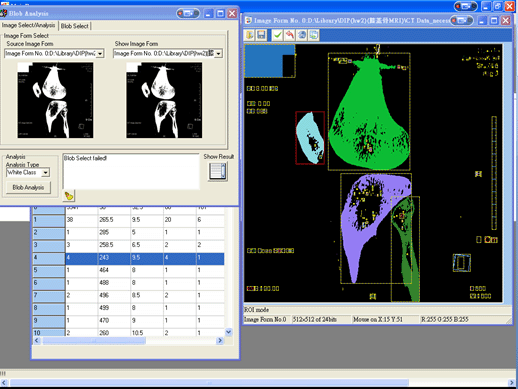518x389 pixels.
Task: Select row 4 header in results table
Action: [x=49, y=258]
